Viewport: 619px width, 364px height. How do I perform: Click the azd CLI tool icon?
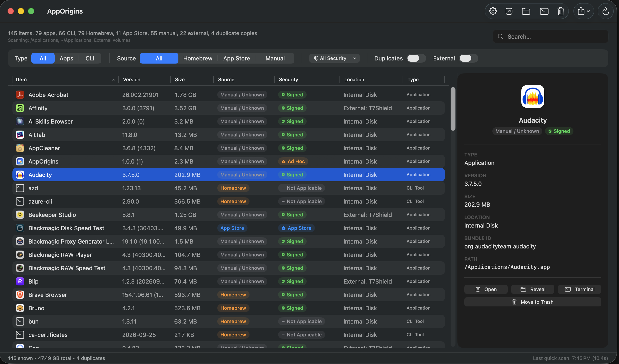20,188
